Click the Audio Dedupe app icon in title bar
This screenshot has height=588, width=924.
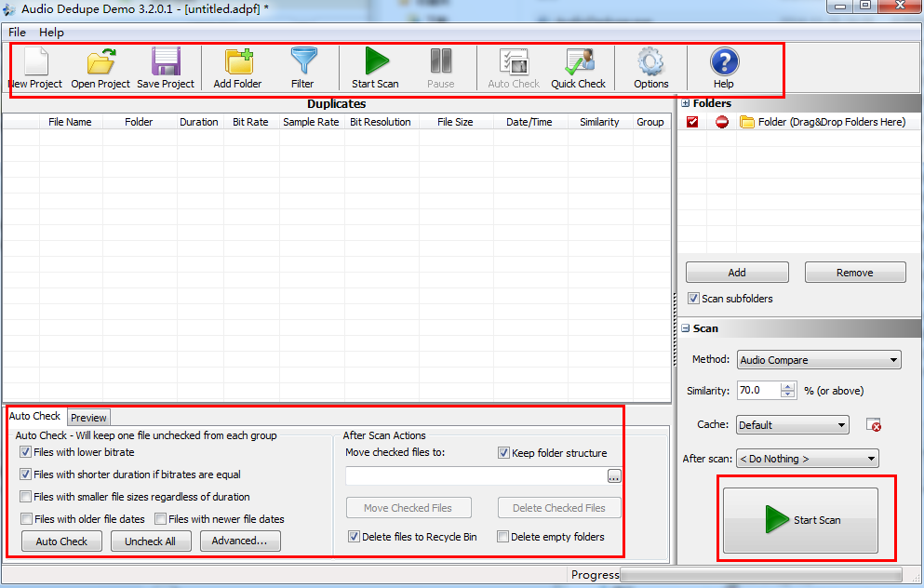9,8
